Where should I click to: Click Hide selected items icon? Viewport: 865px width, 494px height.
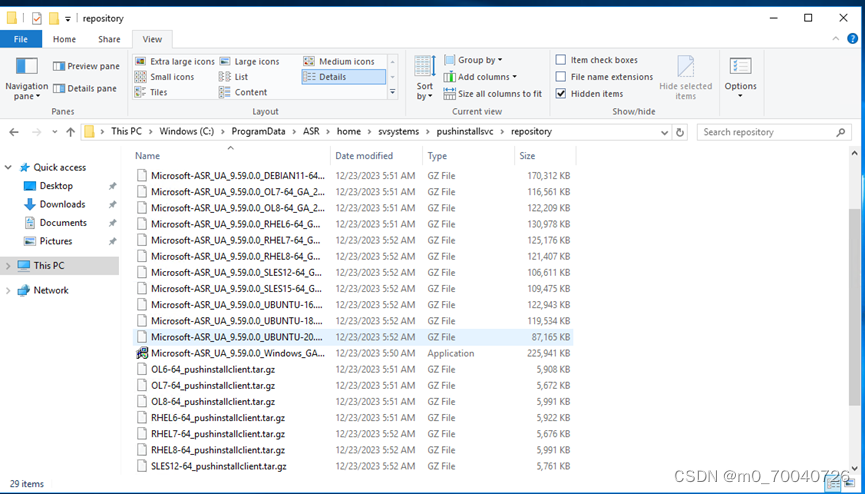(x=686, y=78)
